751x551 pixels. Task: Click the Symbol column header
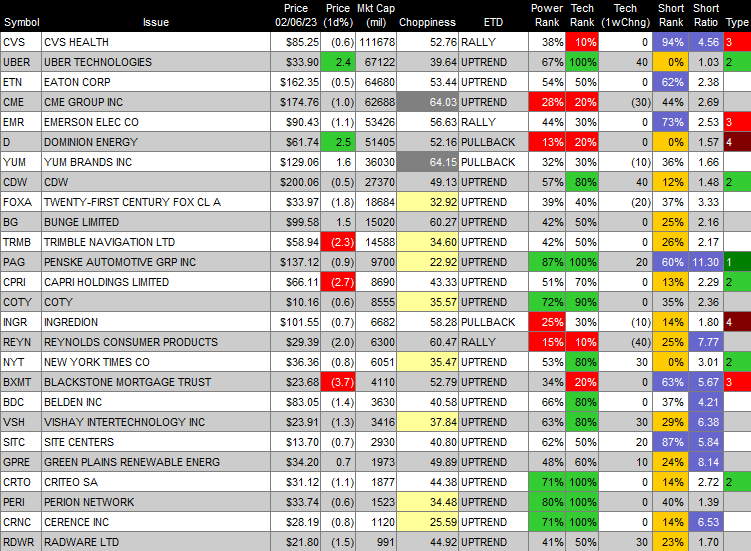click(22, 22)
